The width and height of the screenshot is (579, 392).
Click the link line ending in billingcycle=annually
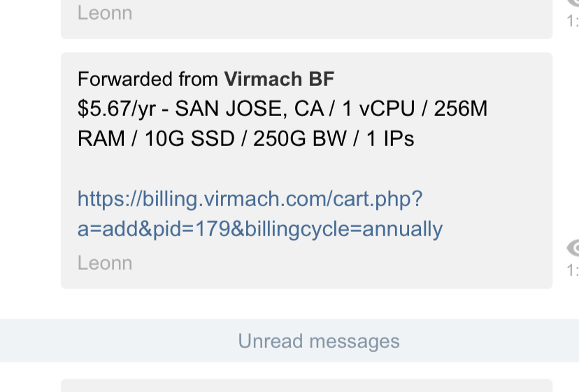pos(259,229)
